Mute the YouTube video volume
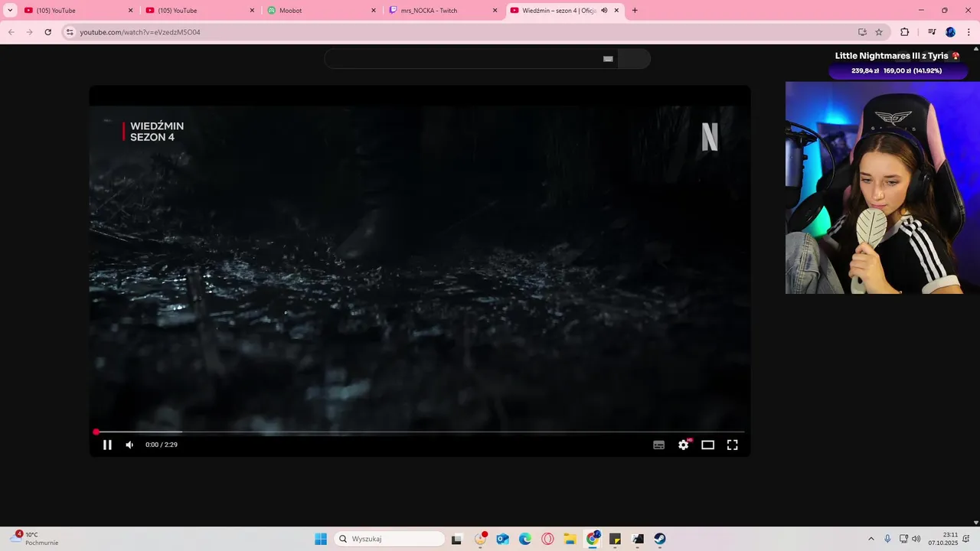The width and height of the screenshot is (980, 551). tap(129, 445)
